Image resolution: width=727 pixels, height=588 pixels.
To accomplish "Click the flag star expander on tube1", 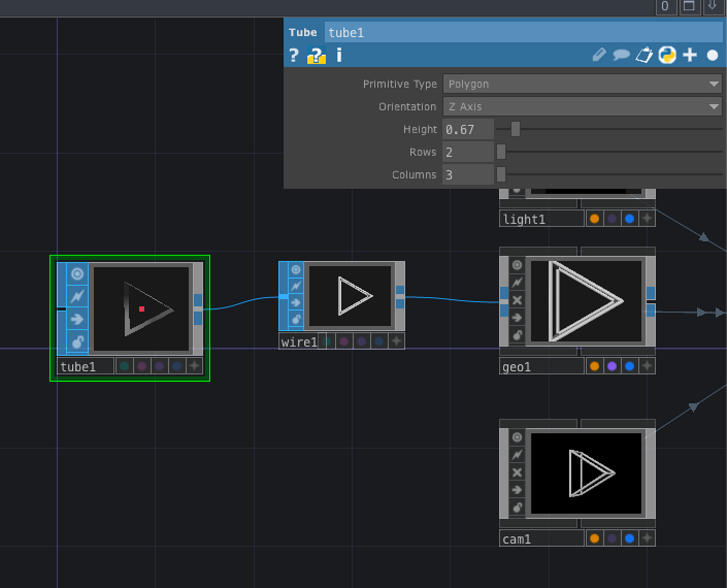I will (x=195, y=366).
